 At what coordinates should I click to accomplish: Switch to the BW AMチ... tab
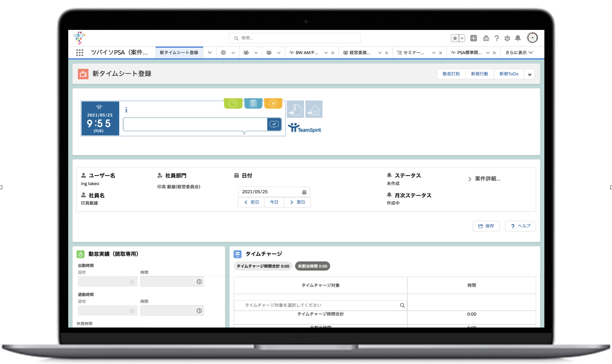(307, 53)
